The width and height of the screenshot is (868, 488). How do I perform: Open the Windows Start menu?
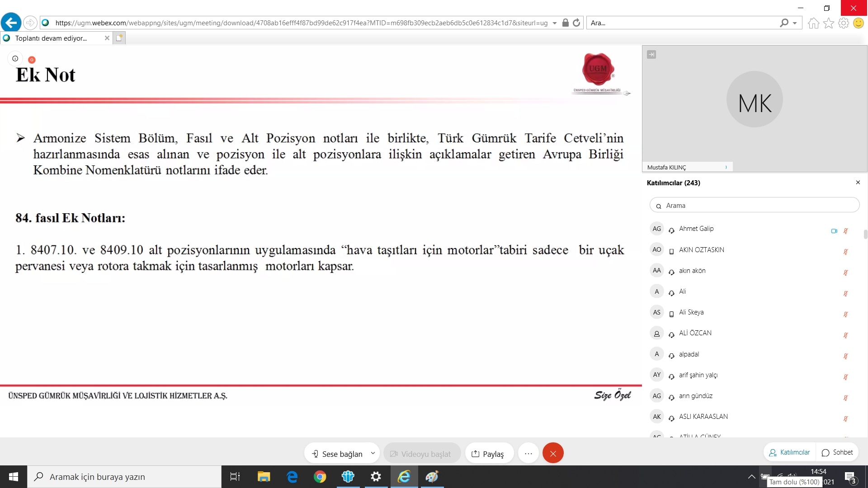click(14, 477)
